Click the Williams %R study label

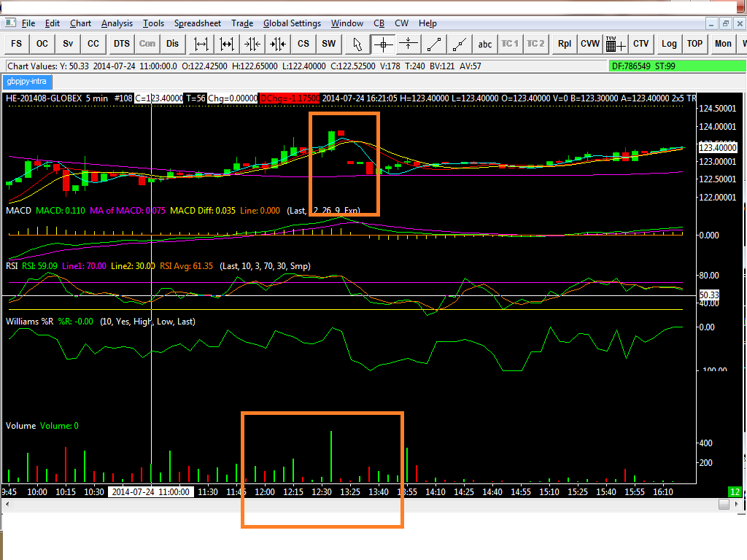(29, 322)
